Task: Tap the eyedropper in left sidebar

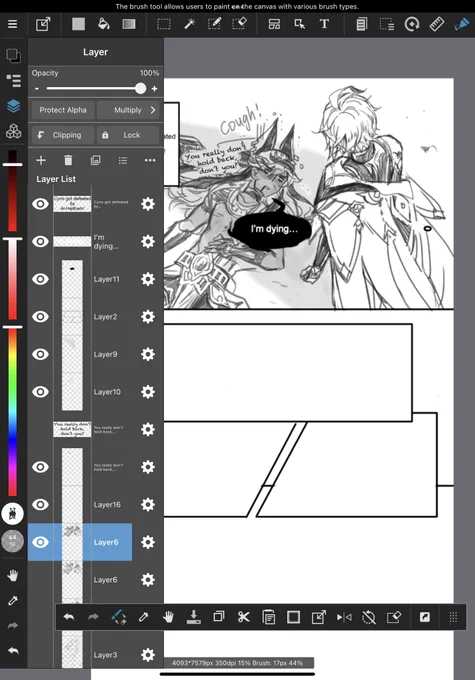Action: [x=13, y=601]
